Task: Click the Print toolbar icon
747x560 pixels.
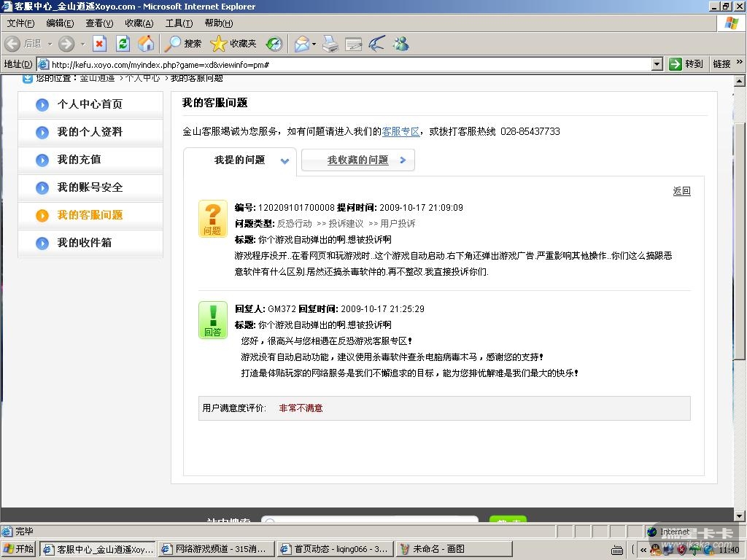Action: (330, 44)
